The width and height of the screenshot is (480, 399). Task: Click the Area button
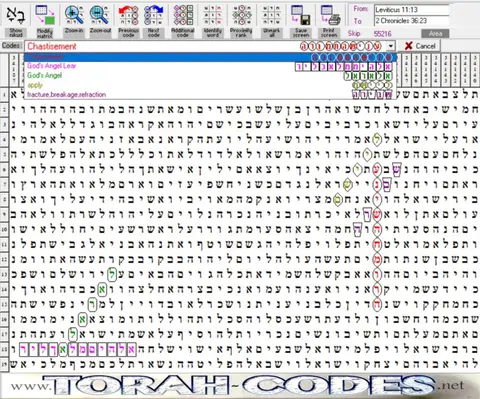tap(435, 34)
